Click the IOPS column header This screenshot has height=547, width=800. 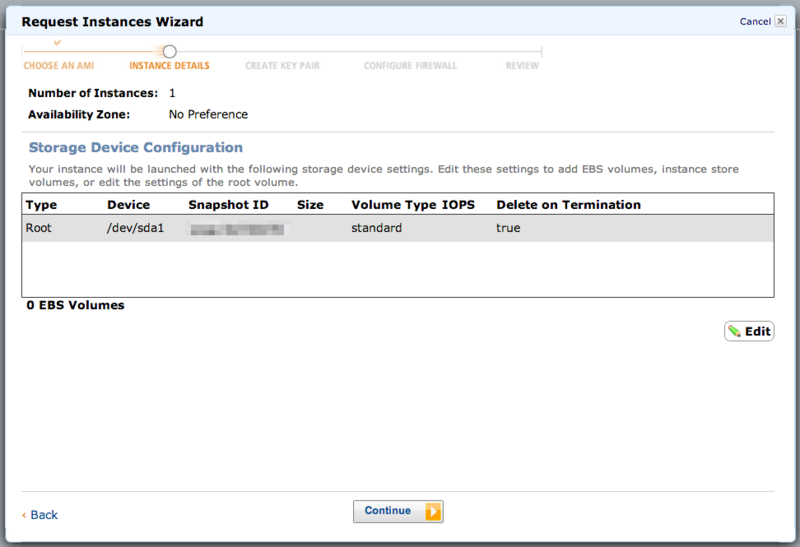[458, 205]
